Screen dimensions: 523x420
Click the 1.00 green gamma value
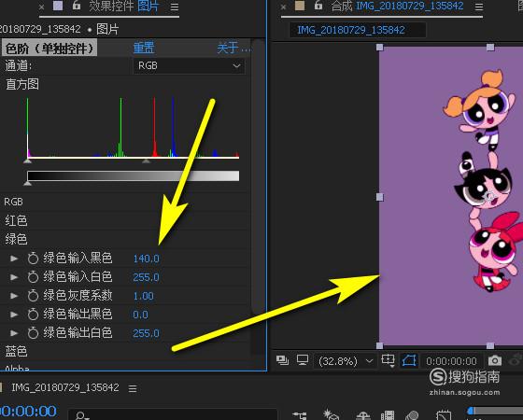tap(144, 296)
